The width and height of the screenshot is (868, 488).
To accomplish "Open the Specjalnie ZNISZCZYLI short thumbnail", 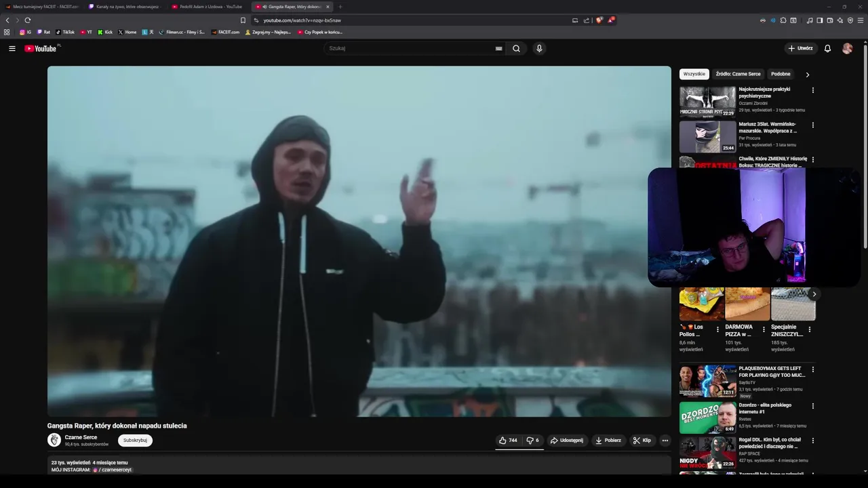I will point(793,304).
